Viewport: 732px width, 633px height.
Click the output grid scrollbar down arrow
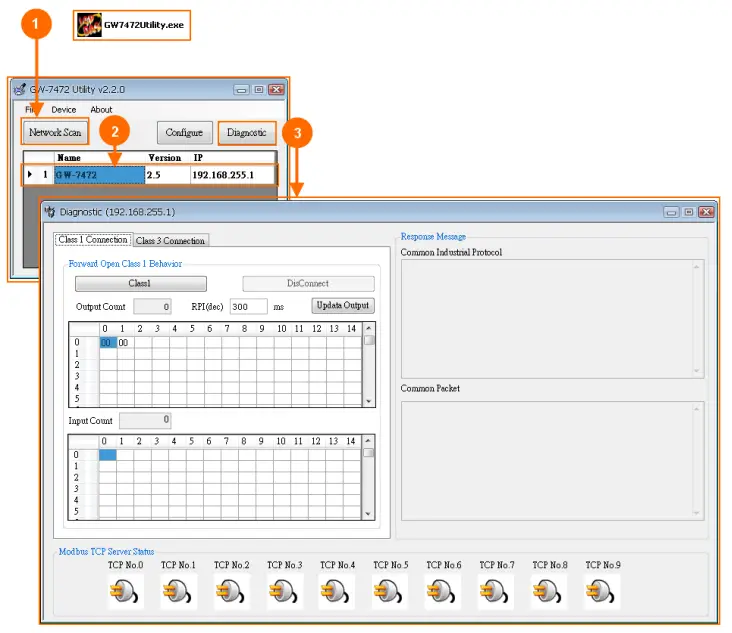[x=369, y=401]
